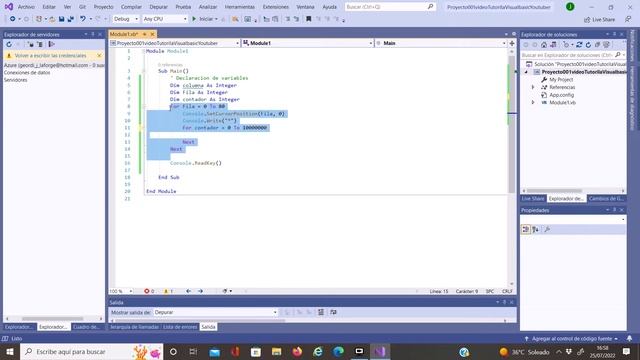This screenshot has width=640, height=360.
Task: Open Visual Studio from the taskbar
Action: [x=380, y=351]
